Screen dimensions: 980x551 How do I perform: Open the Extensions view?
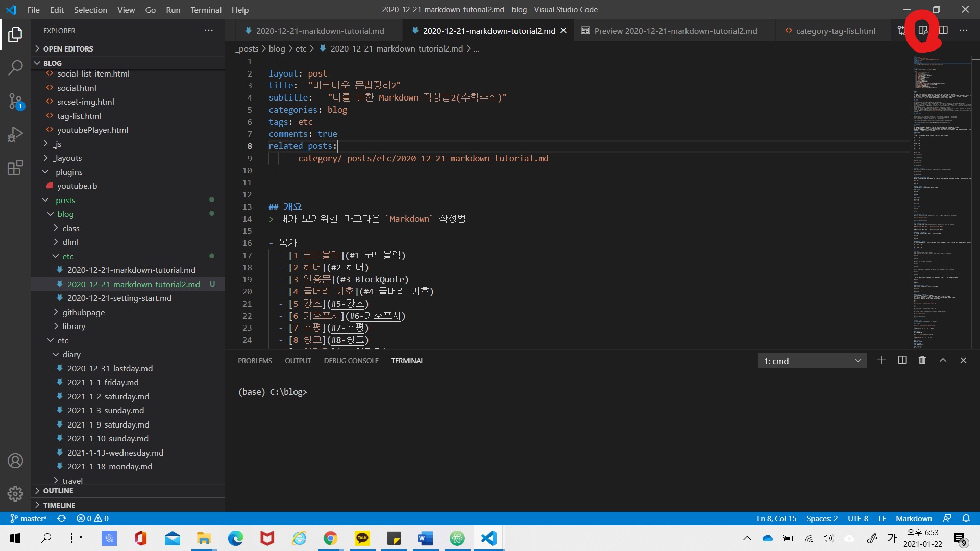[x=15, y=167]
